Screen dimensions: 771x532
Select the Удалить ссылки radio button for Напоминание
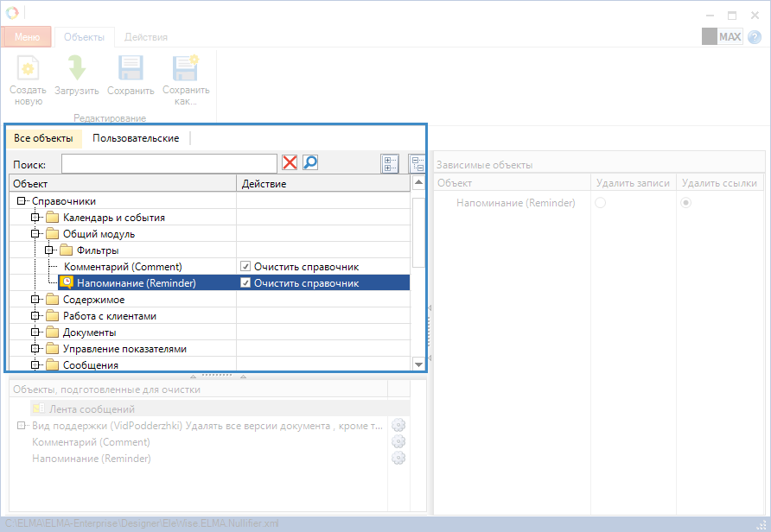tap(686, 202)
